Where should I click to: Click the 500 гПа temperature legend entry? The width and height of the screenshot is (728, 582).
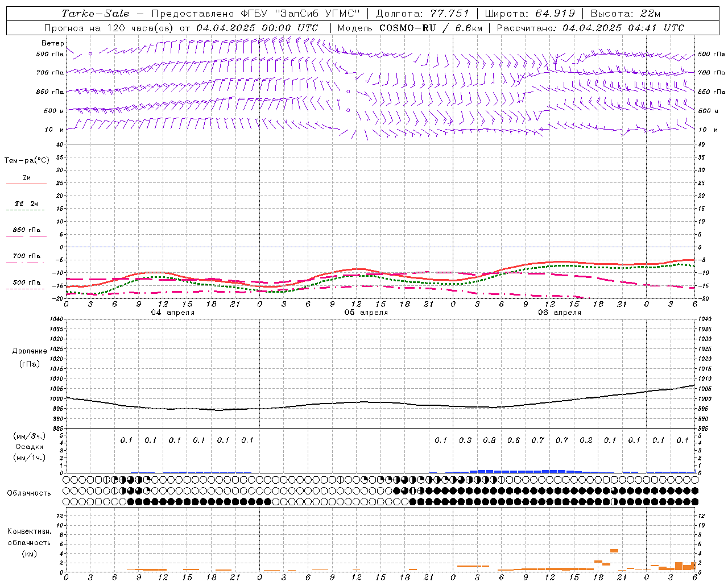click(x=27, y=282)
